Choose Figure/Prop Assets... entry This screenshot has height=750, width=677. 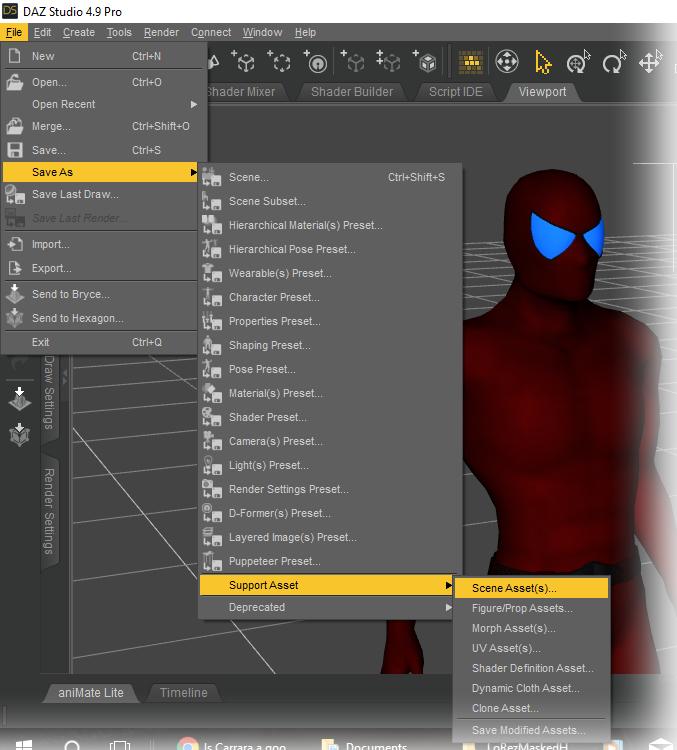(531, 608)
